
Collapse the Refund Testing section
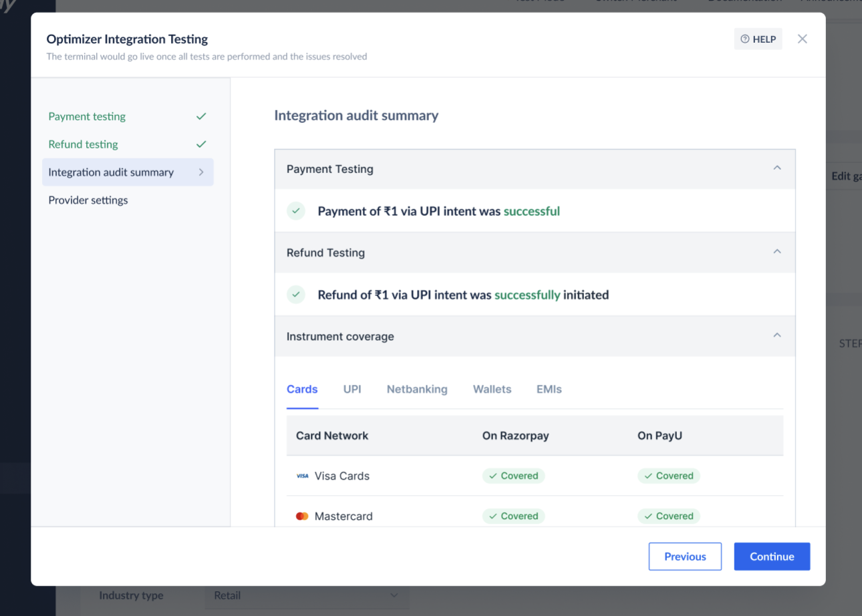[777, 252]
